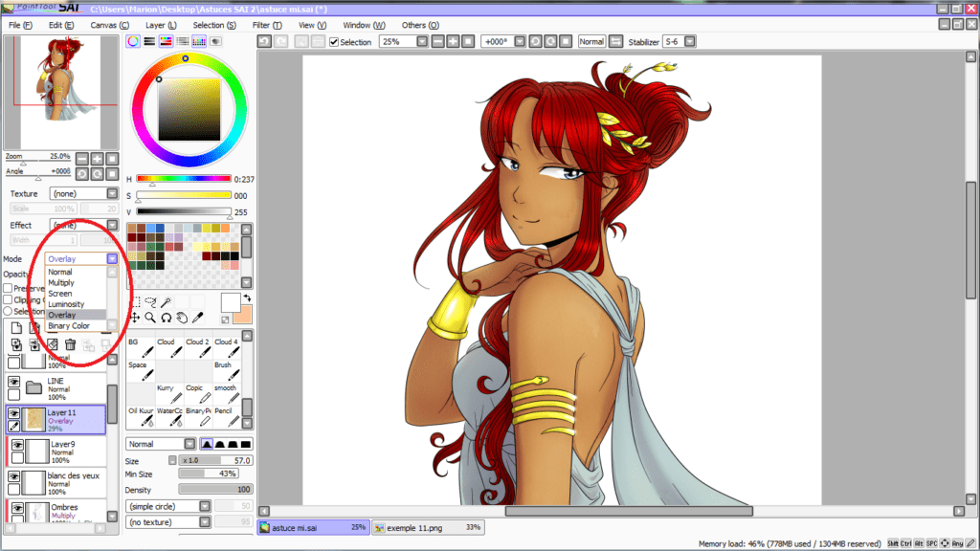The height and width of the screenshot is (551, 980).
Task: Rotate the view counterclockwise in the toolbar
Action: (x=535, y=41)
